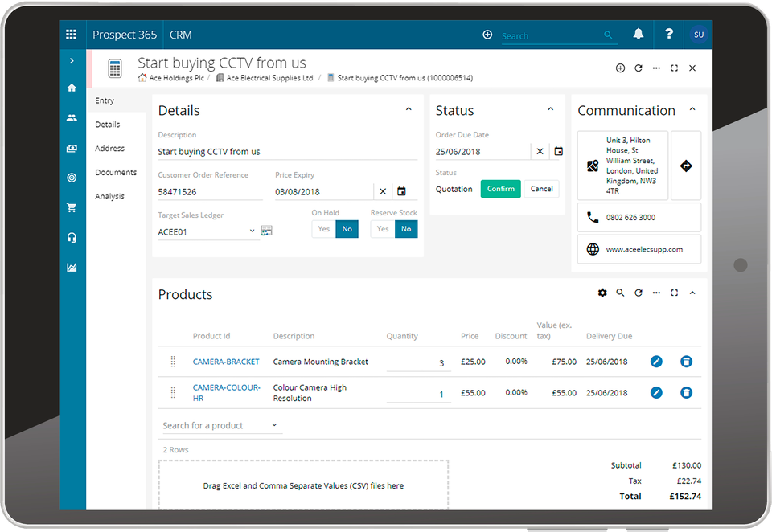Open help question mark

[668, 34]
